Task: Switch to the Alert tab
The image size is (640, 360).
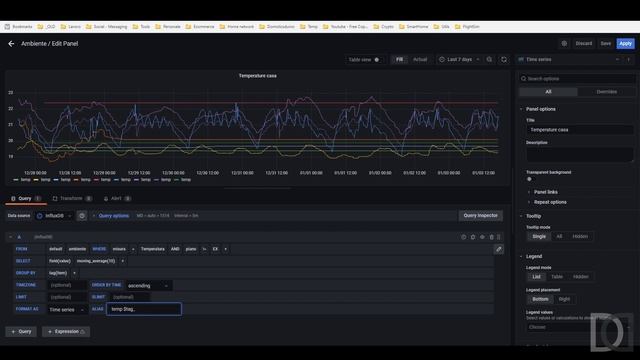Action: 117,198
